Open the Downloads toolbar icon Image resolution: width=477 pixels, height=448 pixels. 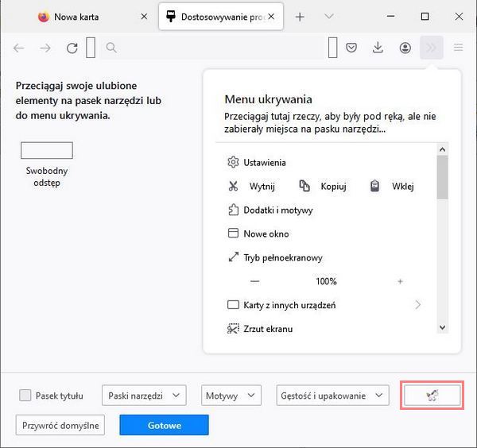tap(378, 48)
